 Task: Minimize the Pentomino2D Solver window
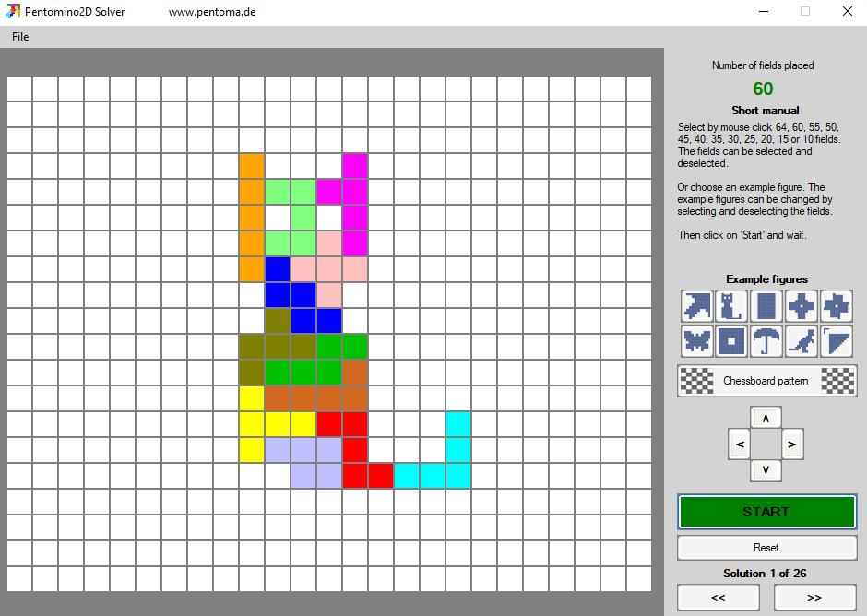point(764,12)
